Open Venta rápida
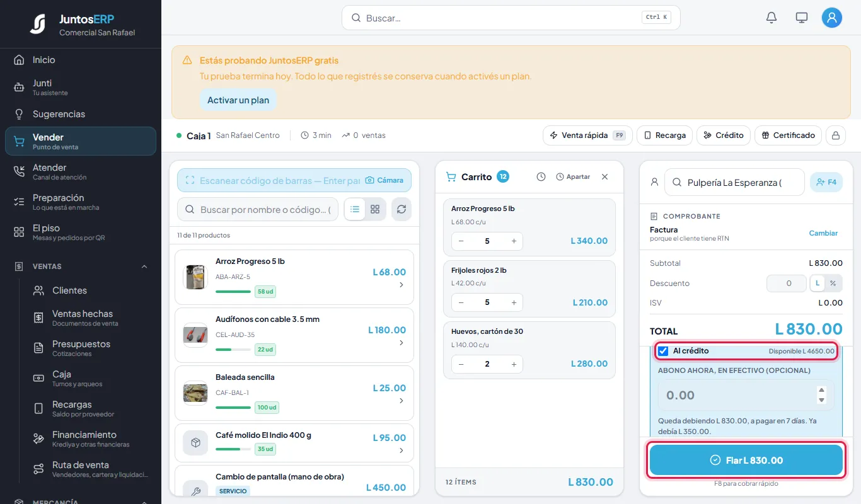The width and height of the screenshot is (861, 504). click(x=587, y=135)
